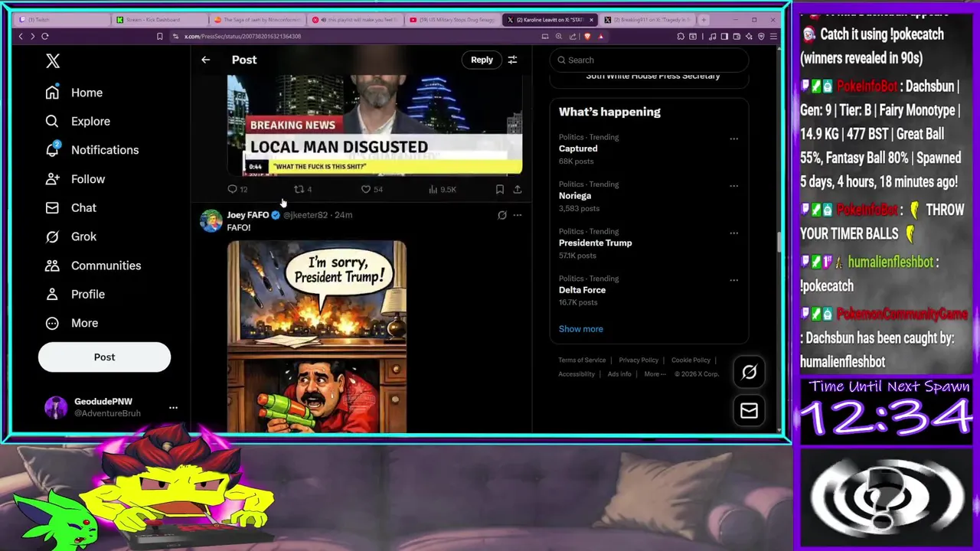Open more options for Noriega trend
The height and width of the screenshot is (551, 980).
733,186
